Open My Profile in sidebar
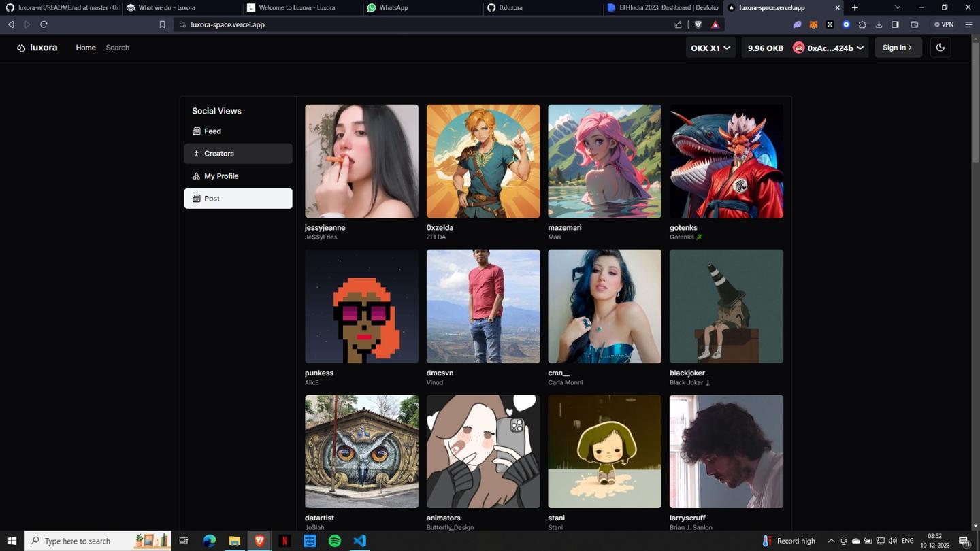Screen dimensions: 980x551 [x=238, y=176]
